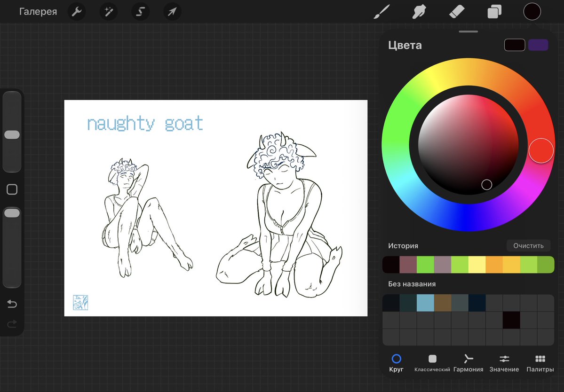Click the brush opacity slider handle
The image size is (564, 392).
[x=12, y=213]
